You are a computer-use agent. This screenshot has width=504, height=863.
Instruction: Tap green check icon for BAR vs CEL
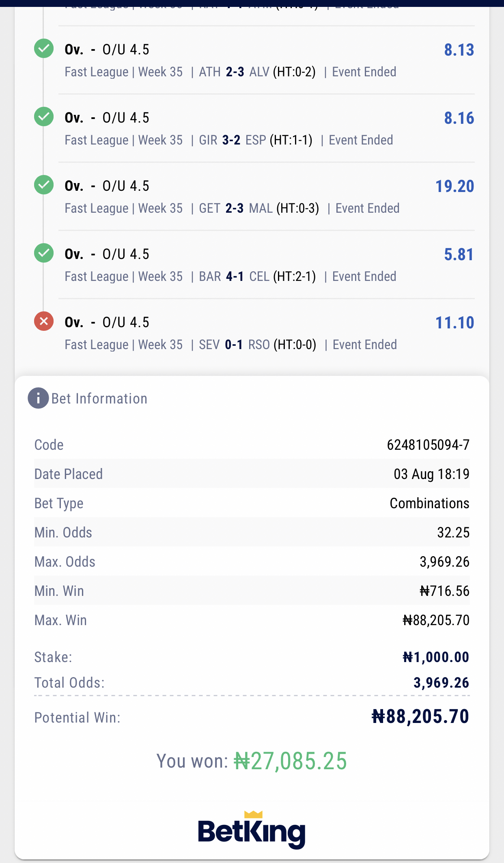click(44, 253)
